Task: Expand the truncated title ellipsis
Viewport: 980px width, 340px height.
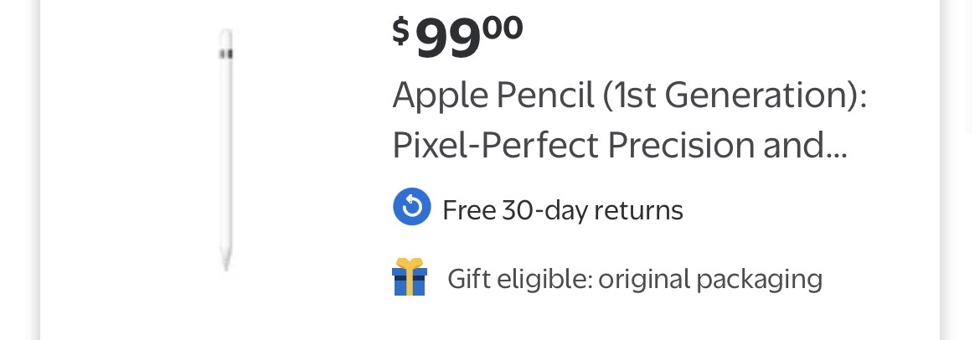Action: click(x=832, y=147)
